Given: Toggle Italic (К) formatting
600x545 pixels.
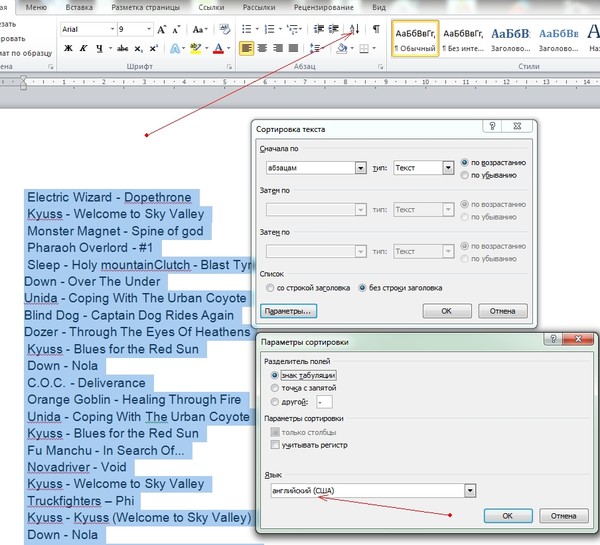Looking at the screenshot, I should pos(83,48).
